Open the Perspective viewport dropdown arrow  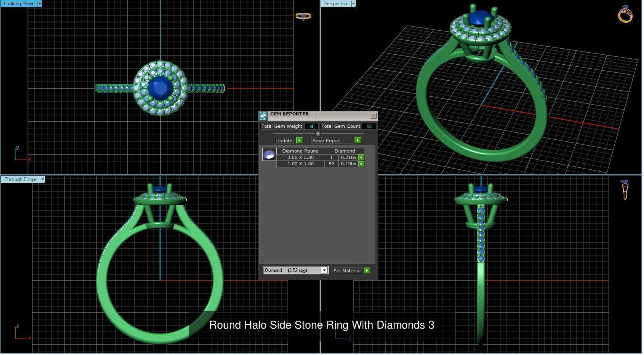pyautogui.click(x=353, y=4)
